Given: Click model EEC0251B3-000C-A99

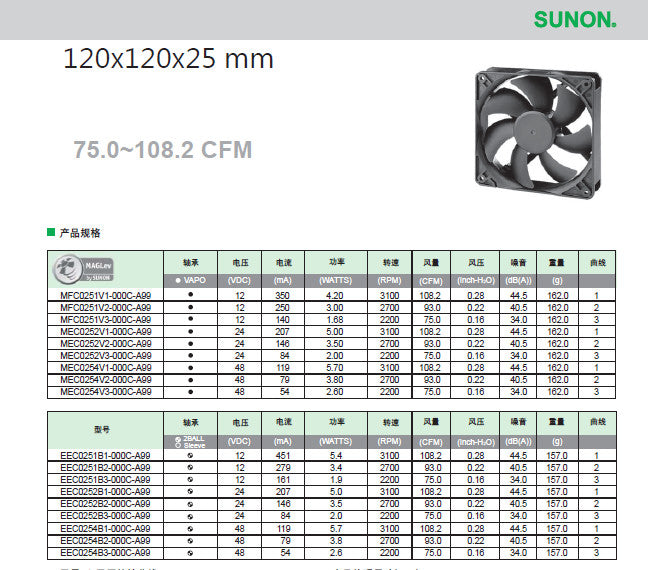Looking at the screenshot, I should [x=105, y=479].
